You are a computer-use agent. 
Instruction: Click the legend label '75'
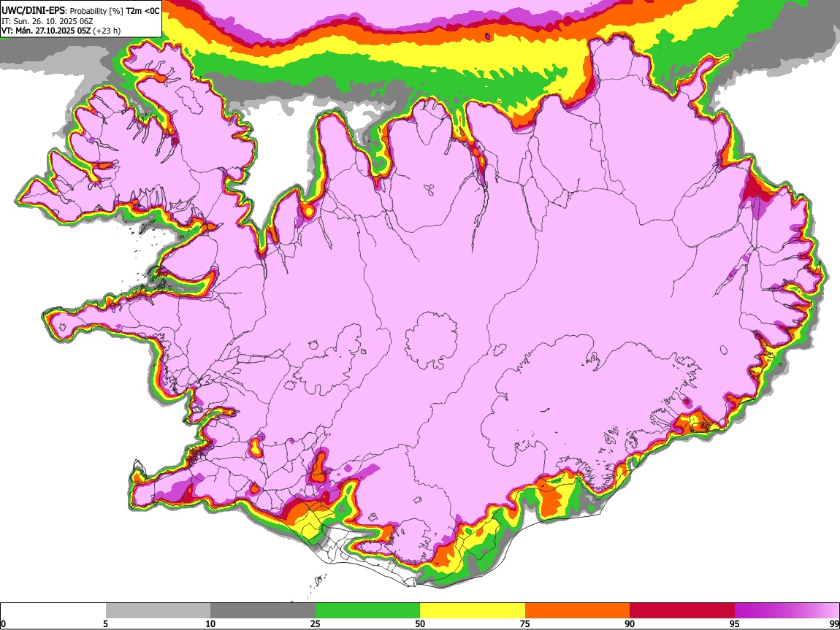click(525, 624)
